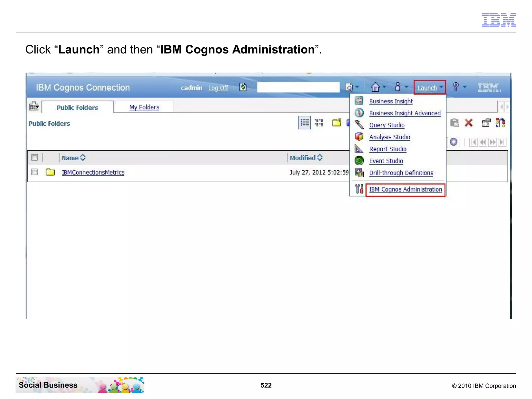Click the portal tabs menu icon
This screenshot has width=532, height=399.
[34, 106]
